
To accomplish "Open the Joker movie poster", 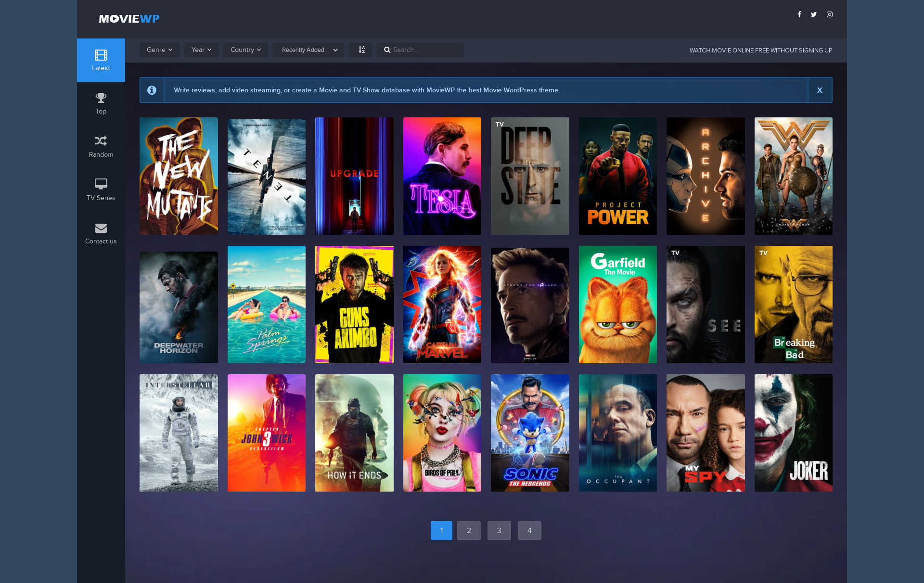I will (x=793, y=432).
